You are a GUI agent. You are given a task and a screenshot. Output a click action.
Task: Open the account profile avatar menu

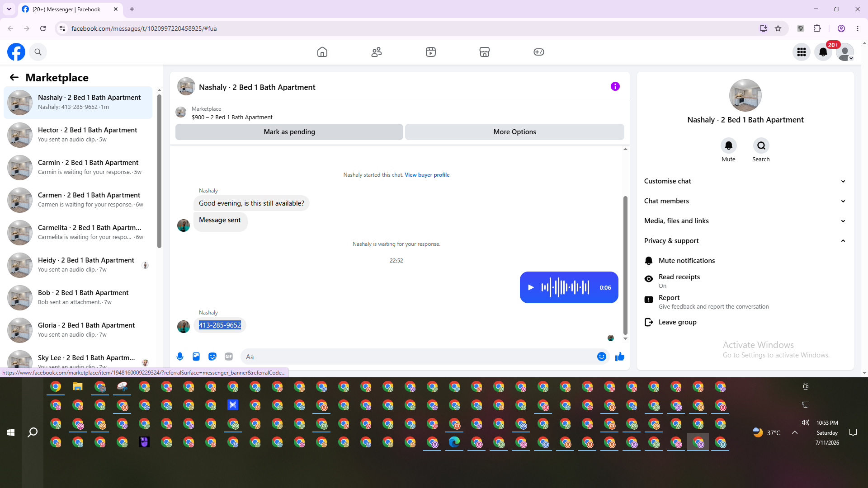[x=845, y=52]
